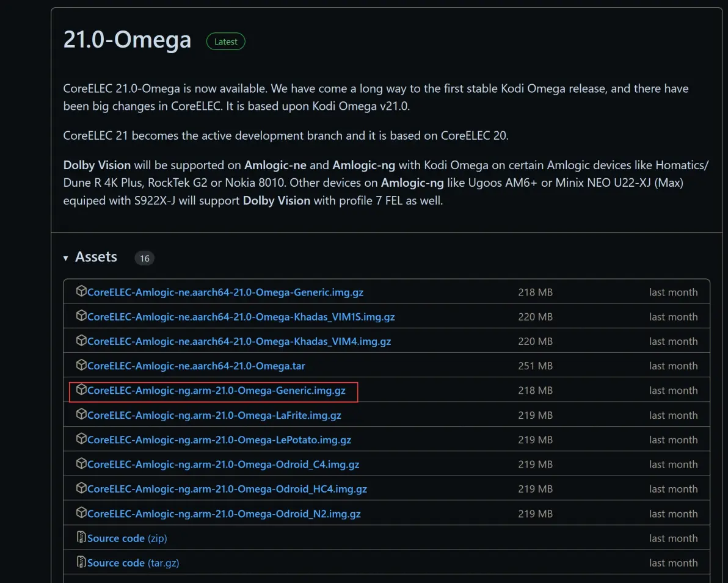
Task: Click zip file icon beside Source code (zip)
Action: (x=81, y=538)
